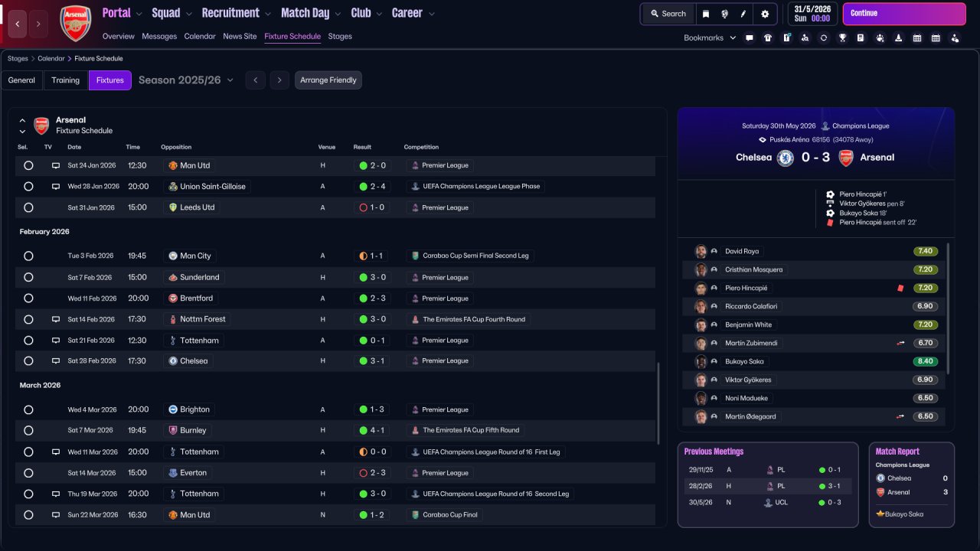
Task: Click the player ratings list scrollbar
Action: [948, 309]
